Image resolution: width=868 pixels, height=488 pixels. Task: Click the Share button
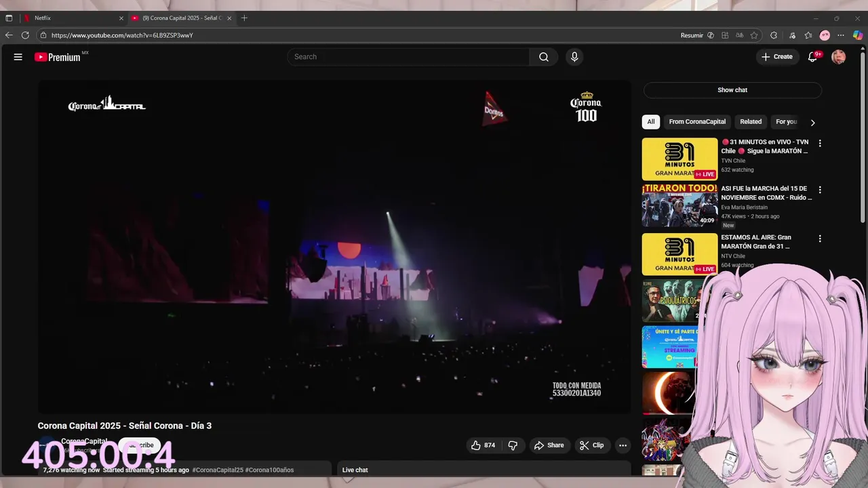(549, 445)
